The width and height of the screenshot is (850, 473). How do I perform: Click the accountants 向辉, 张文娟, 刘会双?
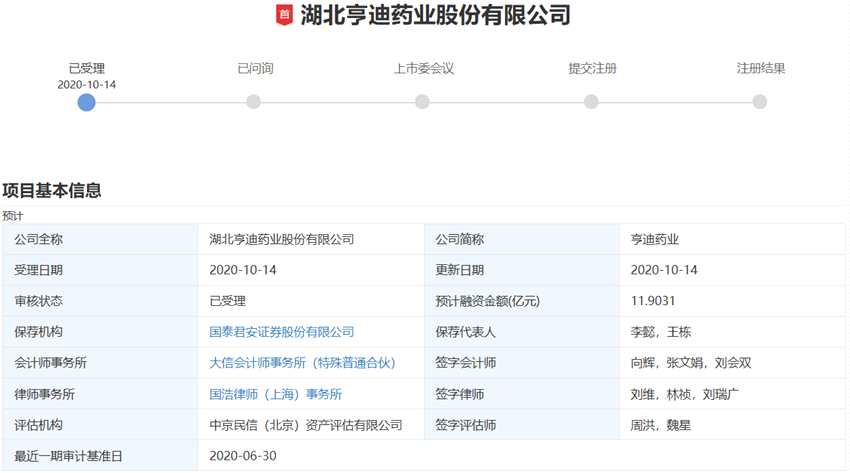click(x=691, y=362)
